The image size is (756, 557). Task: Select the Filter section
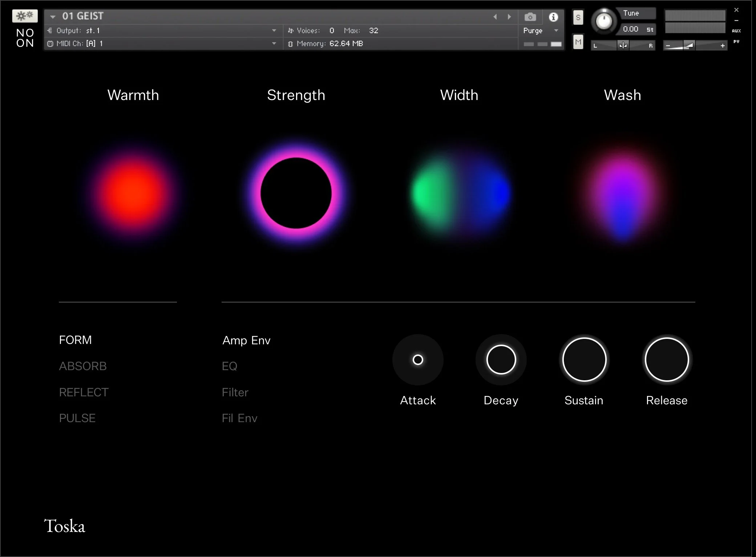coord(235,392)
